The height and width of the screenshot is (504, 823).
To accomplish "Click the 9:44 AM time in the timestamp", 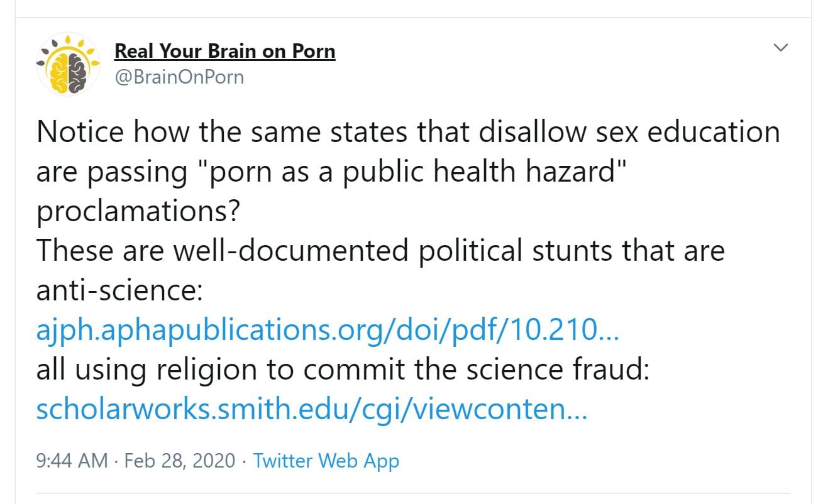I will point(72,461).
